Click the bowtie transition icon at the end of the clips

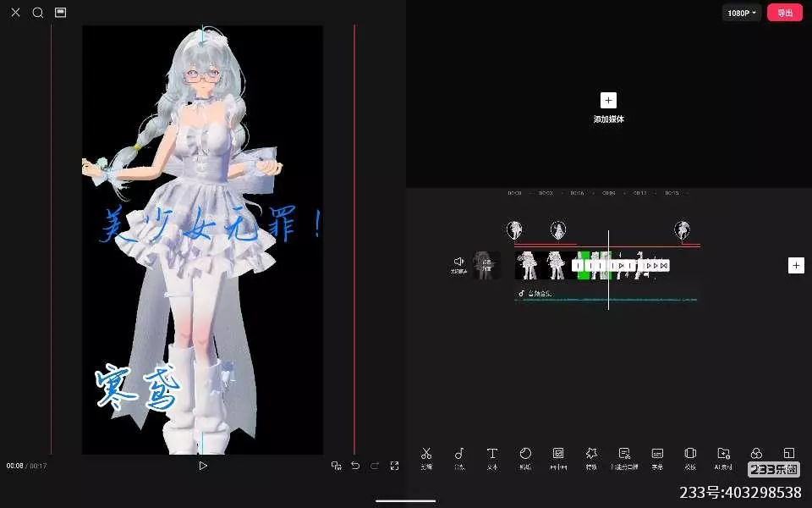(x=664, y=265)
